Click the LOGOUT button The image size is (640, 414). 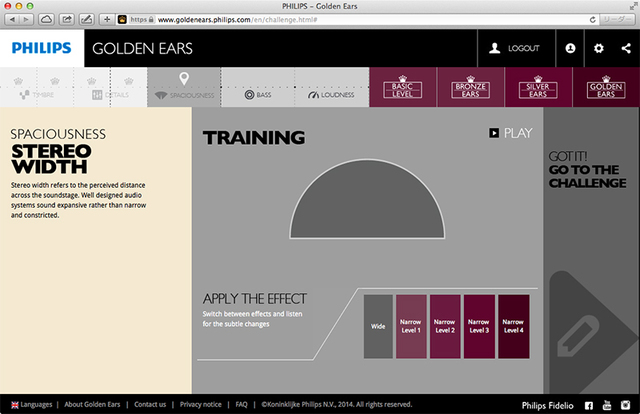(515, 48)
